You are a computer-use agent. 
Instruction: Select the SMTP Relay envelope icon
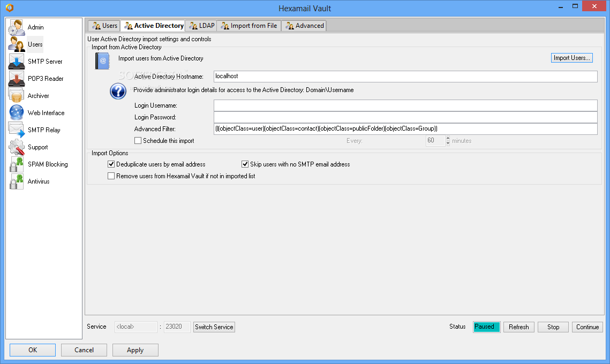coord(17,130)
